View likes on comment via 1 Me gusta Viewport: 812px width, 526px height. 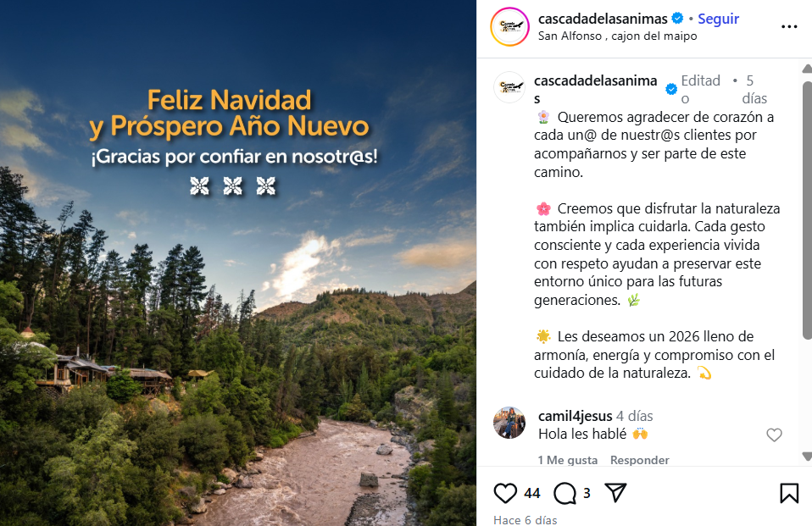[x=568, y=460]
